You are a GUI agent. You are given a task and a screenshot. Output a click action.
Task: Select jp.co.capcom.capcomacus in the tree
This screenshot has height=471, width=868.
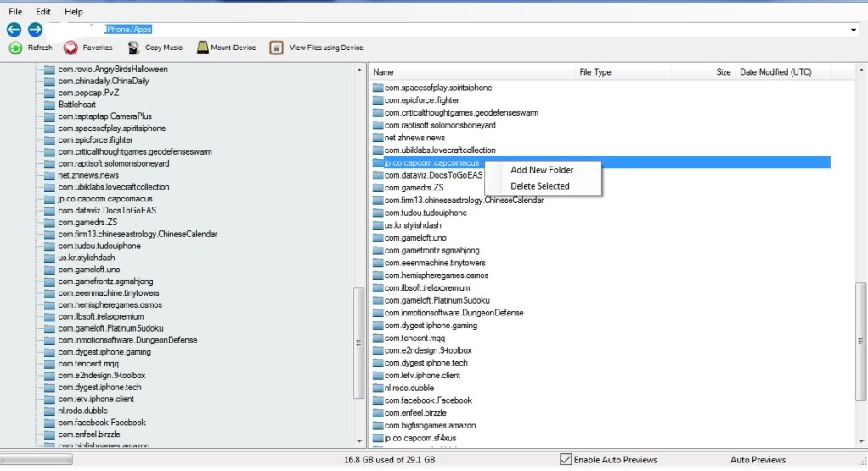105,199
